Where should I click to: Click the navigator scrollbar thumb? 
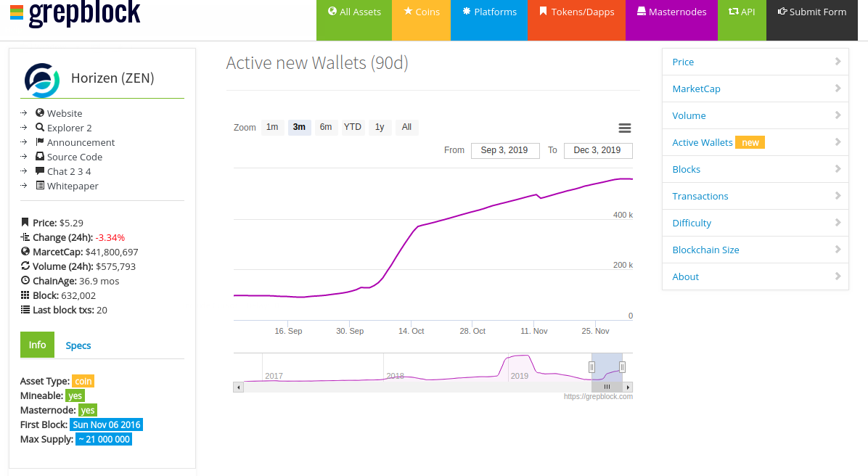[x=607, y=387]
